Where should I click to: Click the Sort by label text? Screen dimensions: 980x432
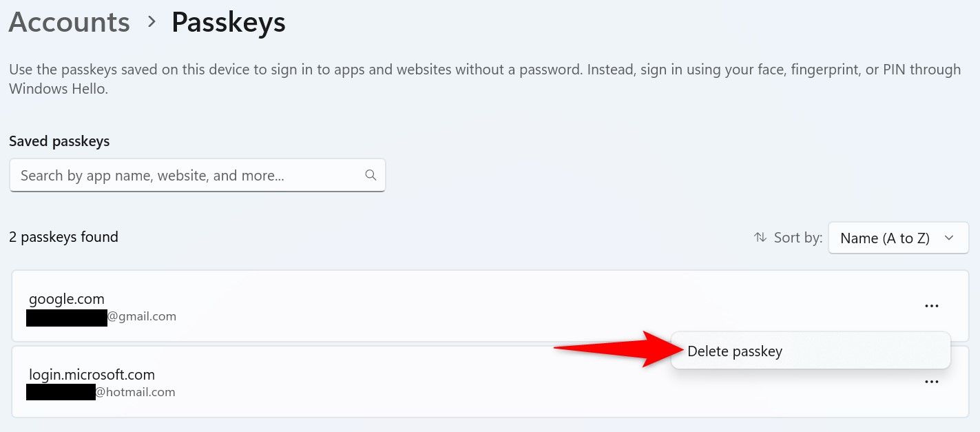coord(797,237)
